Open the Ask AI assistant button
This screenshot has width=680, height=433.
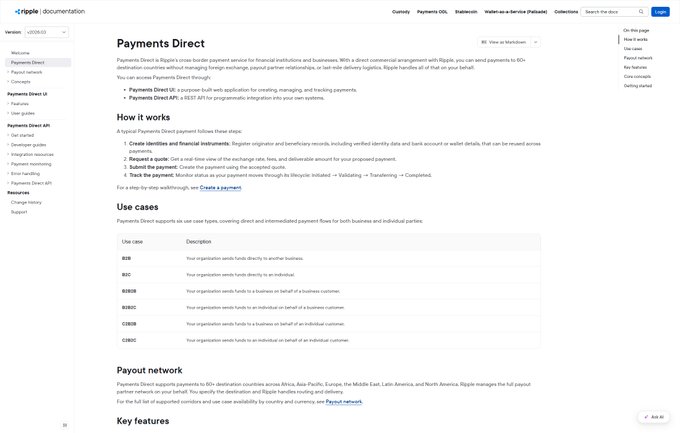654,417
